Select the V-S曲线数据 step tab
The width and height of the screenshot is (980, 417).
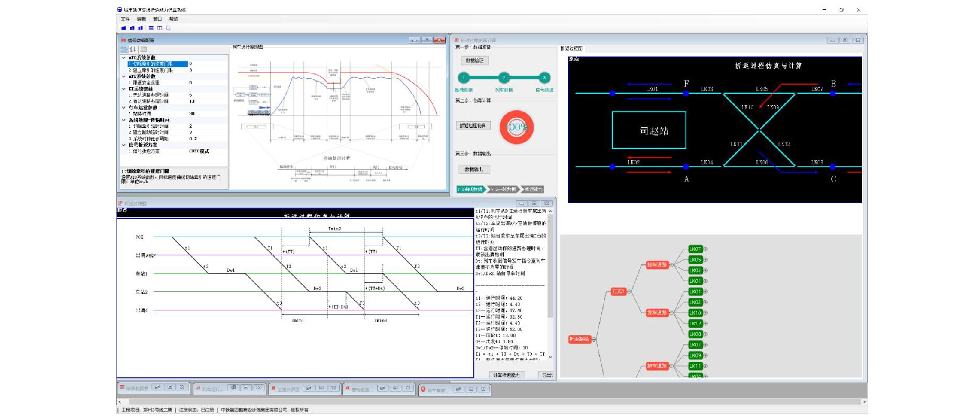pos(503,189)
